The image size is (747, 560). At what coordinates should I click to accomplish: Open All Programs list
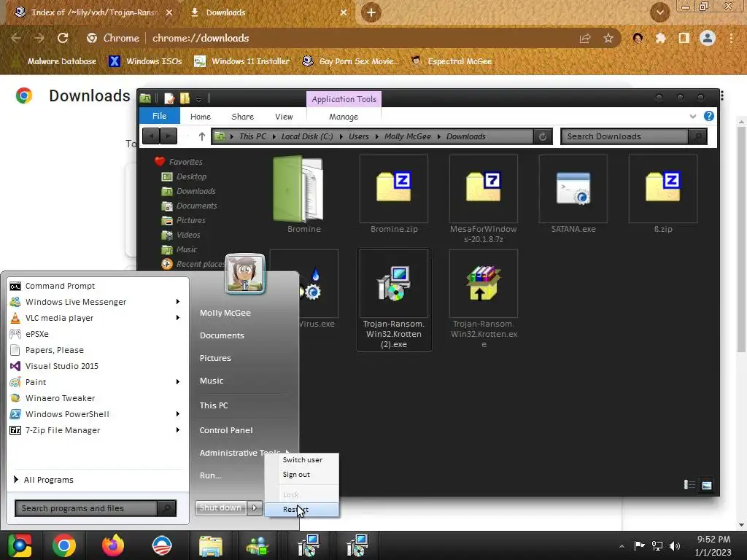coord(44,480)
